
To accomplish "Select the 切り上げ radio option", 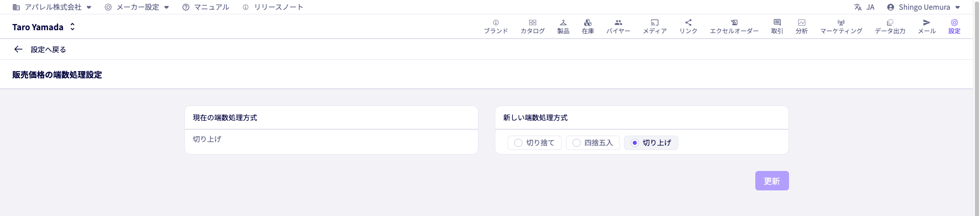I will [x=635, y=143].
